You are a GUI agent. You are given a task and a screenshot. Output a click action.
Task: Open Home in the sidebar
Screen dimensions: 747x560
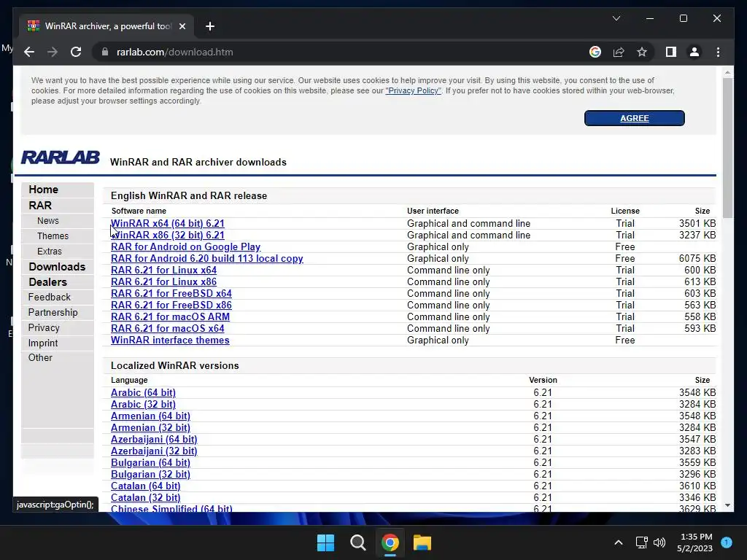tap(43, 190)
